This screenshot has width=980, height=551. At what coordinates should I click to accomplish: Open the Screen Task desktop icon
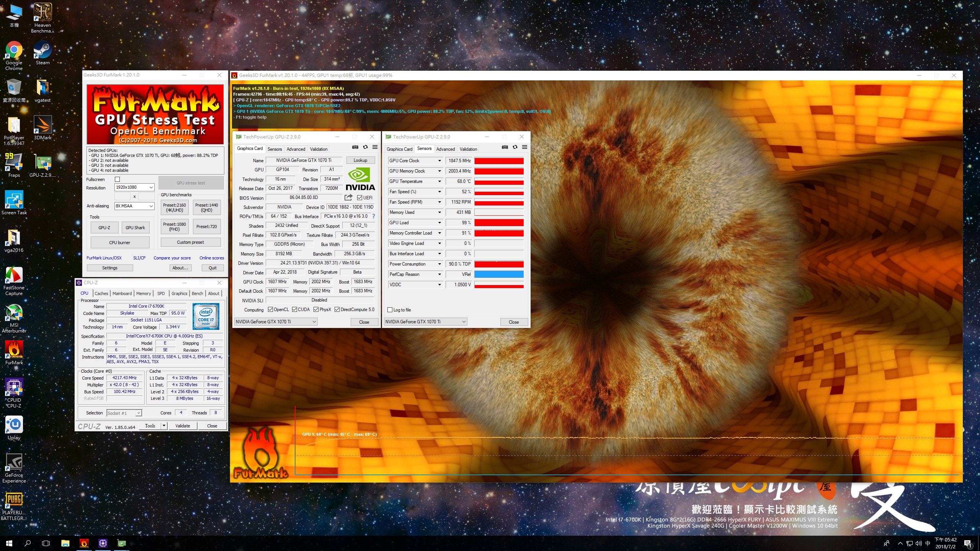click(x=14, y=203)
